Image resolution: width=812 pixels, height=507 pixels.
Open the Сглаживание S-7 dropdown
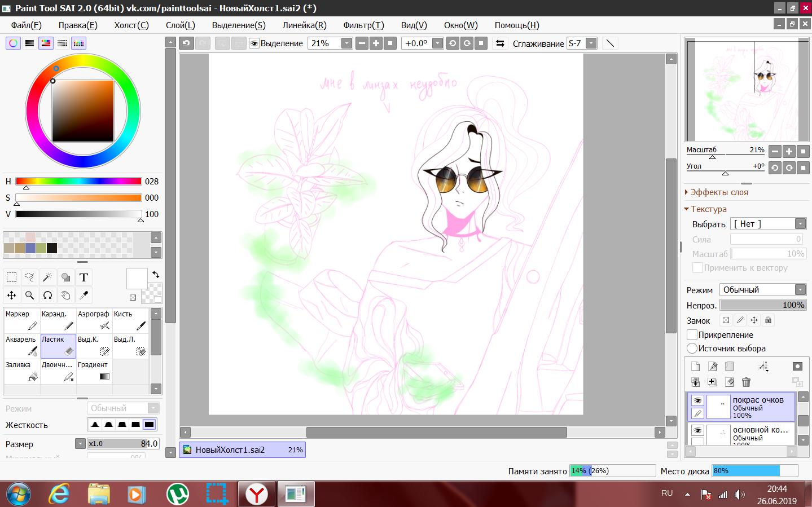(x=591, y=43)
